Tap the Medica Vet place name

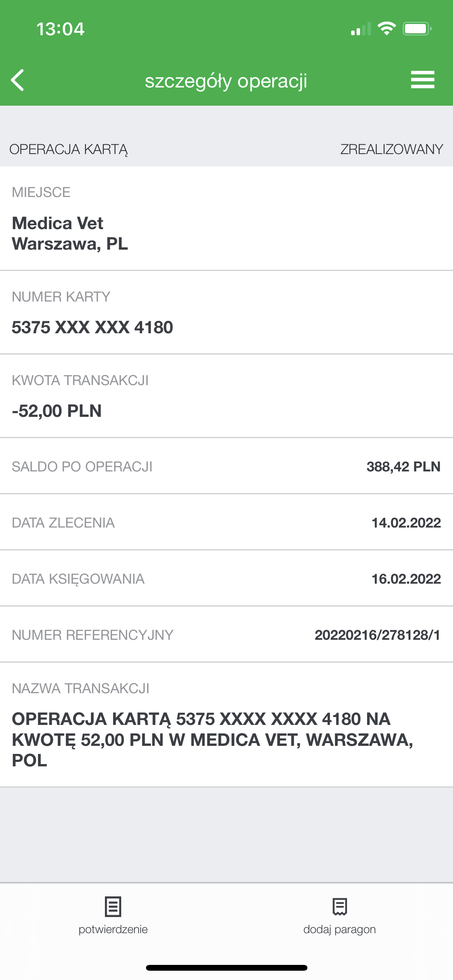58,223
